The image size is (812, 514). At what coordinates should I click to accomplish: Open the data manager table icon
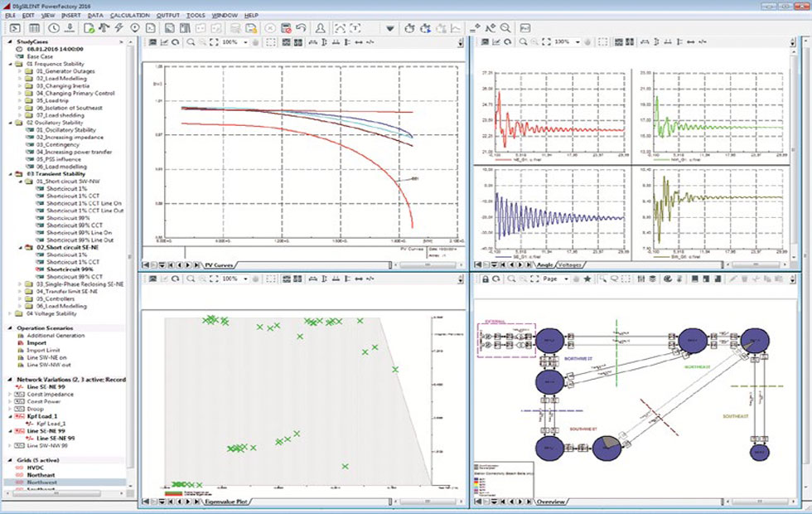pos(34,28)
